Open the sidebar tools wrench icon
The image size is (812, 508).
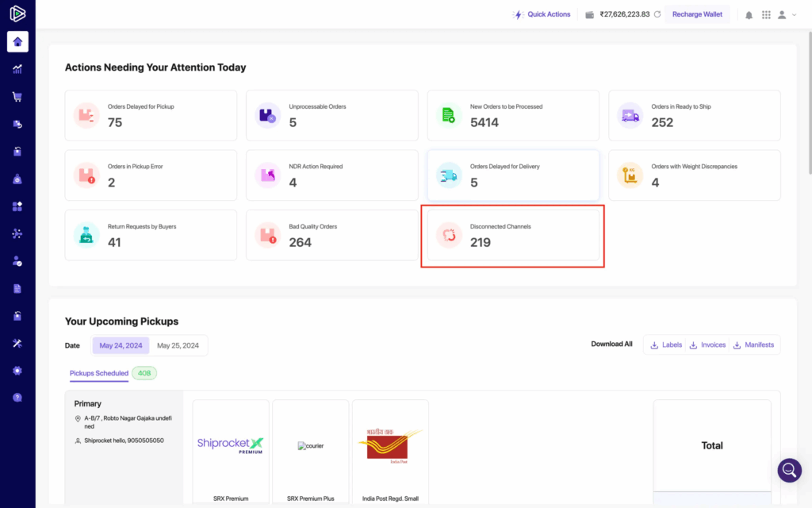17,343
